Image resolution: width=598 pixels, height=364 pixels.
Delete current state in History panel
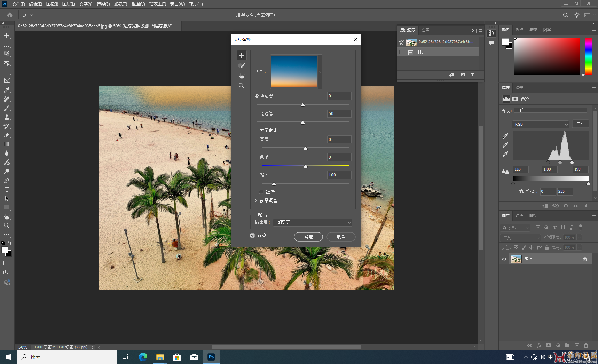[473, 75]
